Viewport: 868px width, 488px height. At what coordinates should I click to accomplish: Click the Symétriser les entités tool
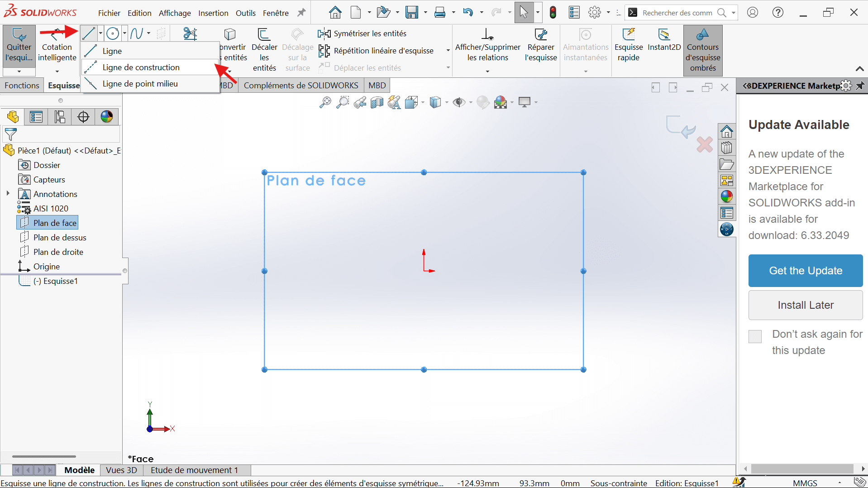[x=362, y=33]
